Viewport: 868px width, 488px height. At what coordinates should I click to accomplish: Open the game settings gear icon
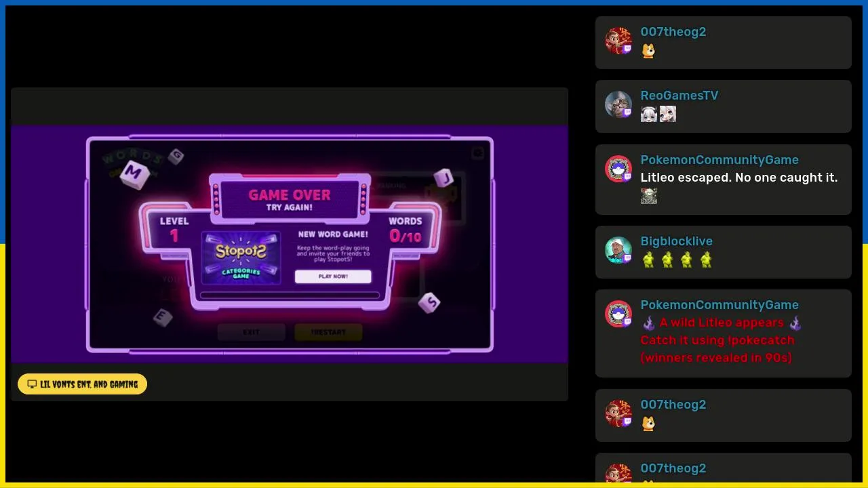[477, 153]
